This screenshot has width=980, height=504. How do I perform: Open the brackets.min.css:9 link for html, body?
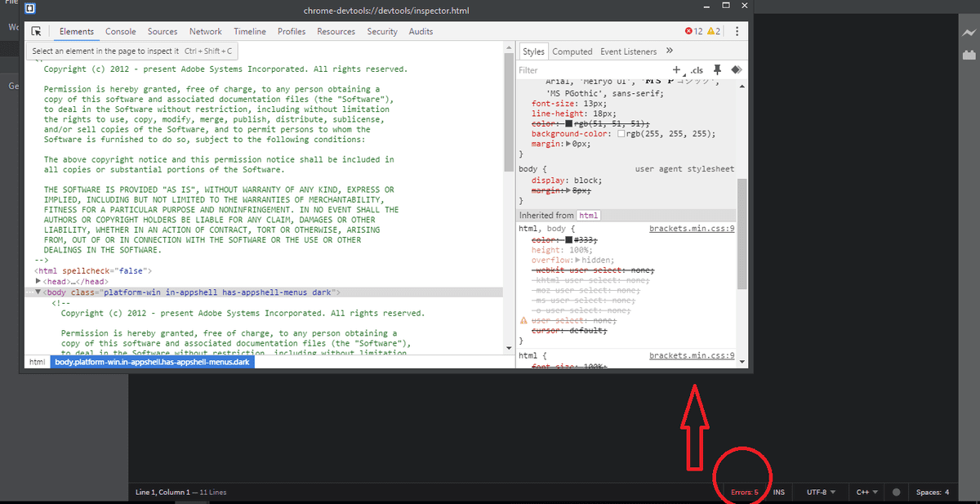click(691, 229)
